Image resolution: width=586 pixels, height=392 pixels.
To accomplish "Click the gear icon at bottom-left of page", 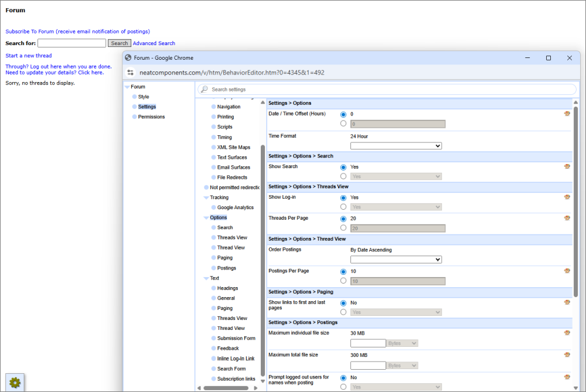I will click(15, 383).
